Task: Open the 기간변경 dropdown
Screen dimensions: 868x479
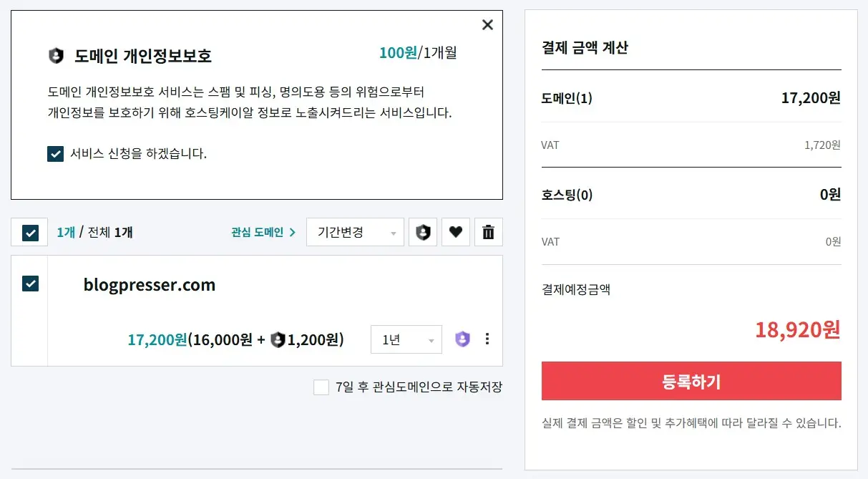Action: pos(355,232)
